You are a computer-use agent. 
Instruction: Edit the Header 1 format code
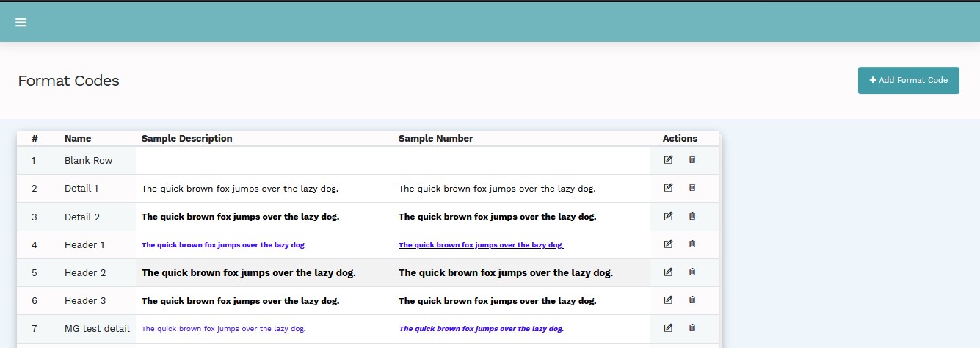tap(668, 244)
